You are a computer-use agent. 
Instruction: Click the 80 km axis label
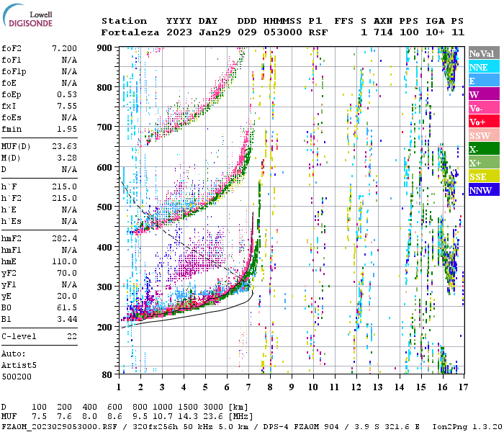point(107,375)
